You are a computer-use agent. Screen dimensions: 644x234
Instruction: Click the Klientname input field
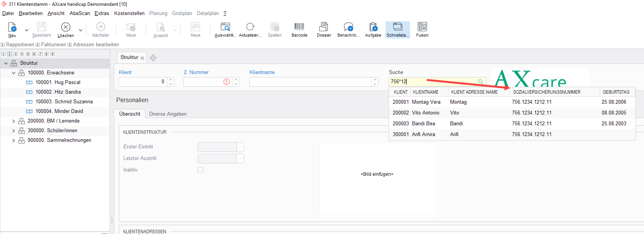click(310, 82)
